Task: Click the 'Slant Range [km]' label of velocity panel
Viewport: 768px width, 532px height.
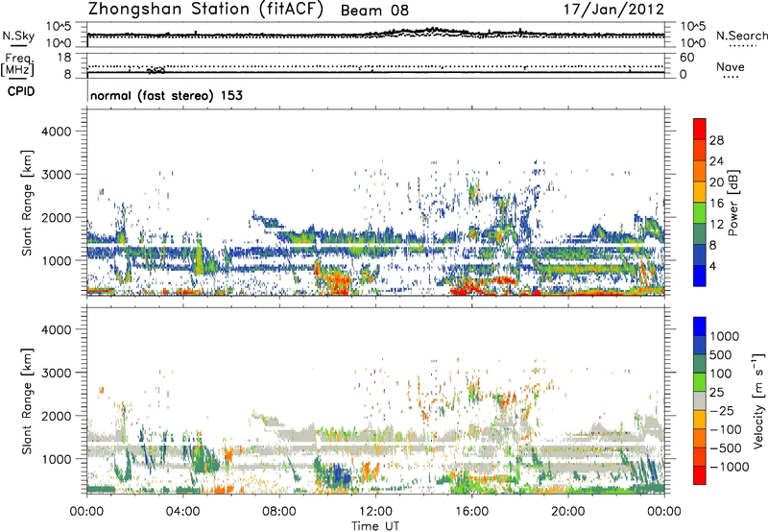Action: point(27,400)
